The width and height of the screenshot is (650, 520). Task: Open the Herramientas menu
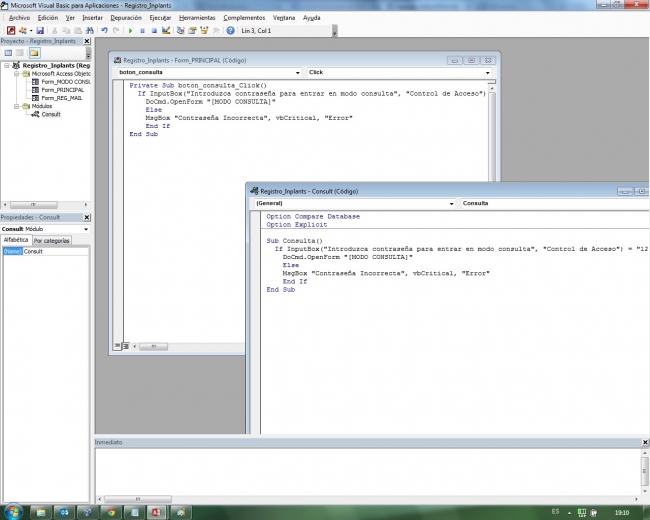pyautogui.click(x=197, y=18)
